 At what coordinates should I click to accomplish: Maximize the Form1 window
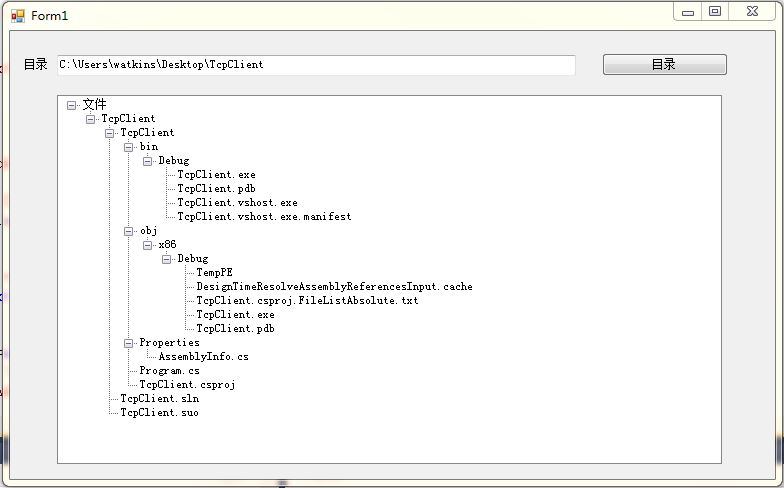(x=715, y=12)
